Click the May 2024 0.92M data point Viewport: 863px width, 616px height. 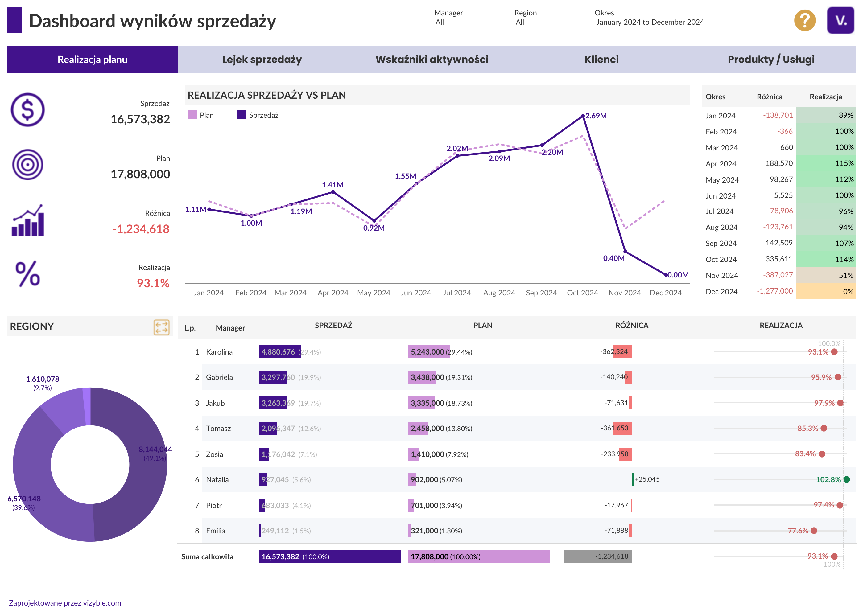pyautogui.click(x=374, y=221)
